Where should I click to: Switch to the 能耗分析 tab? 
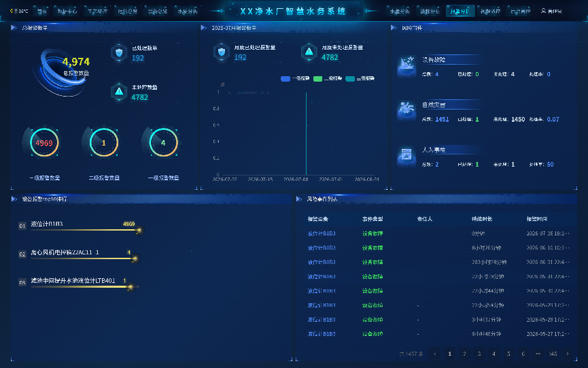430,12
